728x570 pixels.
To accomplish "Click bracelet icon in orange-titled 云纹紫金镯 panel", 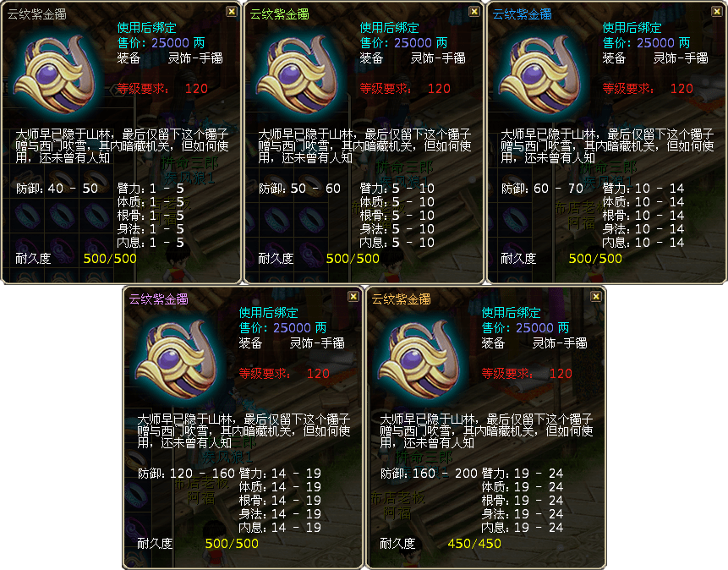I will pyautogui.click(x=419, y=360).
